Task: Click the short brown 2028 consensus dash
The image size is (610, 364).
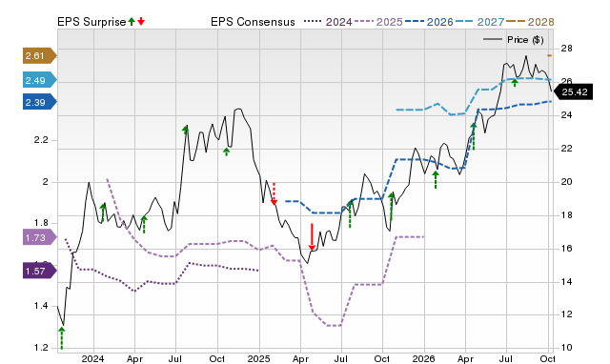Action: (x=549, y=55)
